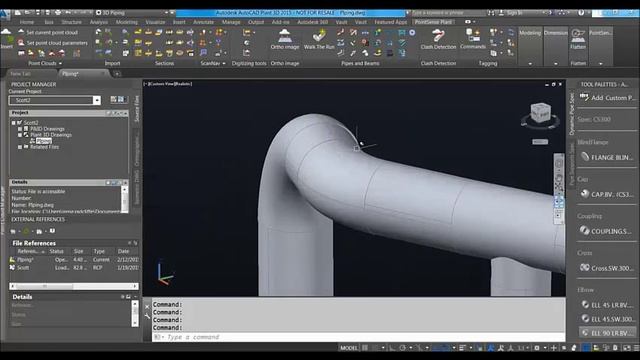
Task: Click the project Details panel vertical scrollbar
Action: [x=124, y=200]
